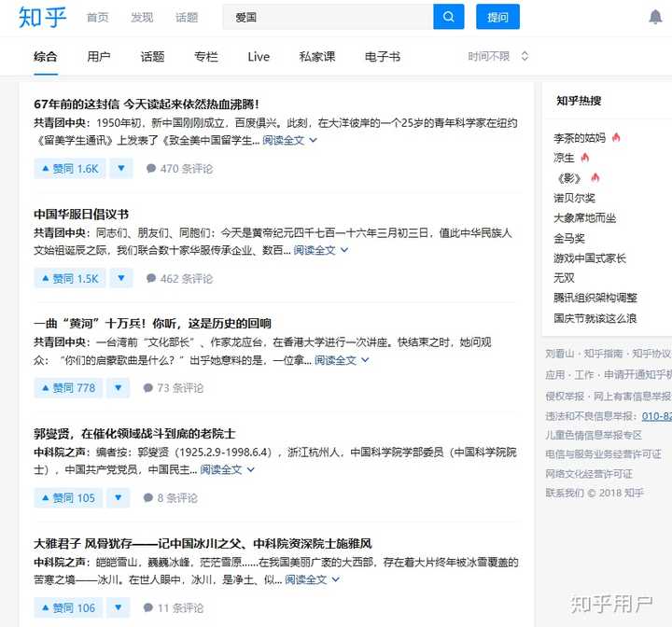This screenshot has height=627, width=672.
Task: Click author 共青团中央 on 中国华服日倡议书 post
Action: click(60, 233)
